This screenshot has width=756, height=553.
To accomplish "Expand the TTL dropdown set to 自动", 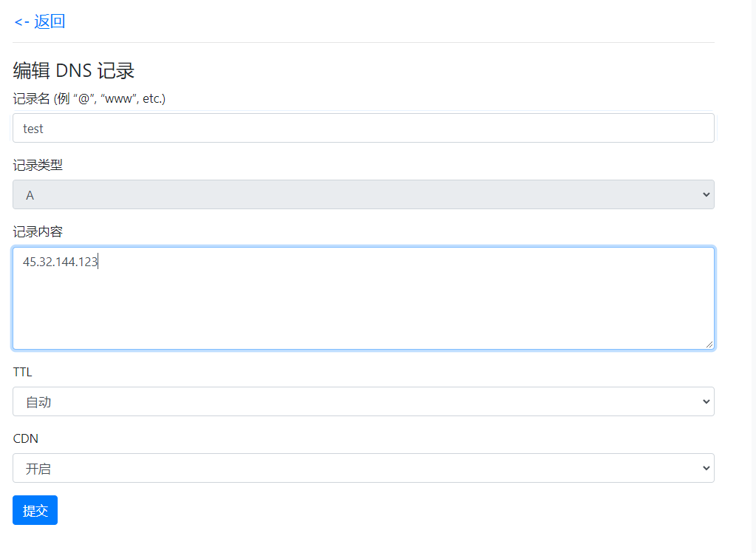I will (363, 401).
